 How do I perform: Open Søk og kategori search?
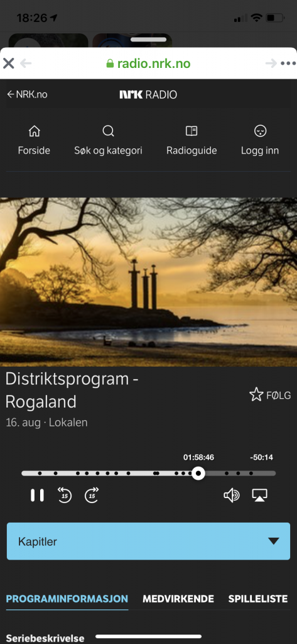(x=108, y=140)
